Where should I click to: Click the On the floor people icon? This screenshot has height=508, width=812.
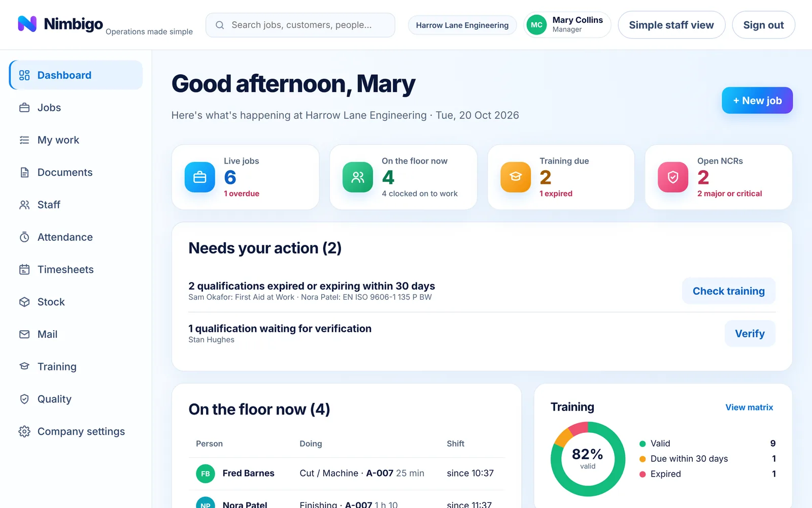[358, 177]
